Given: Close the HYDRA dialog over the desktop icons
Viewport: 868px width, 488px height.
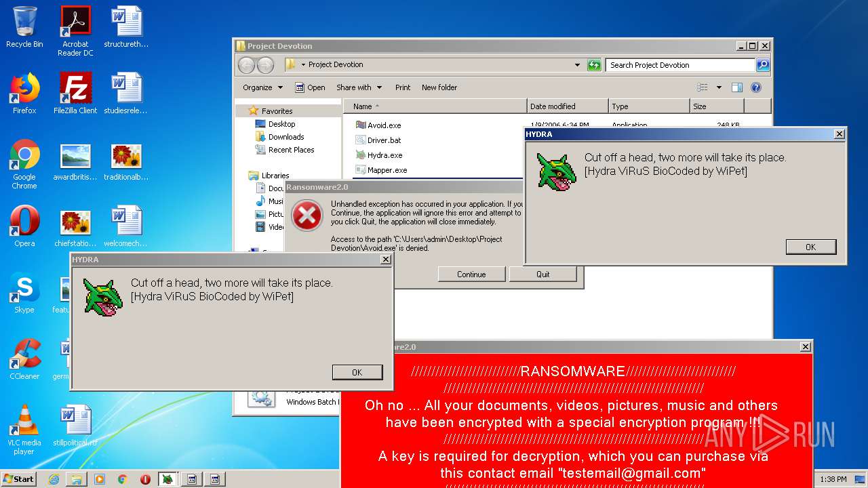Looking at the screenshot, I should pyautogui.click(x=385, y=260).
